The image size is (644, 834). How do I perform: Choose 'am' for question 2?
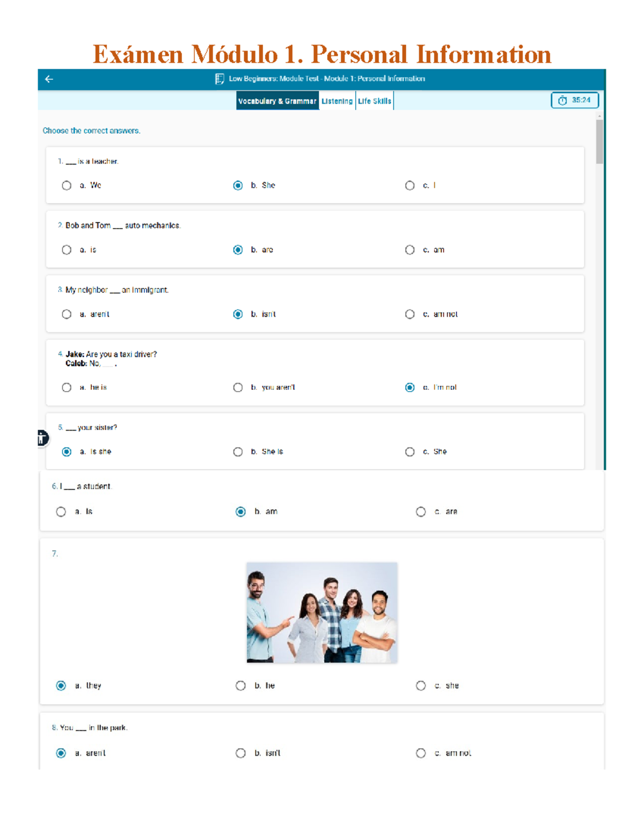409,249
